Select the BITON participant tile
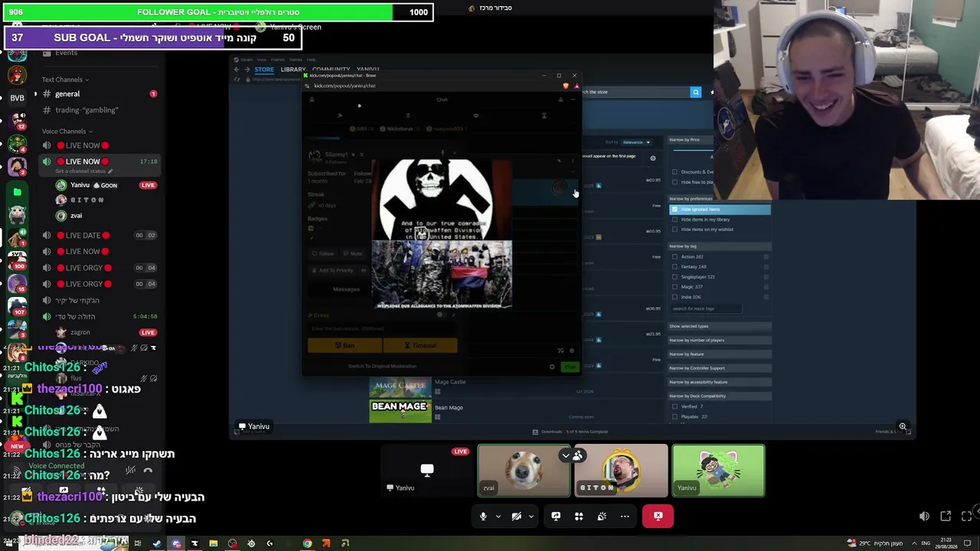The image size is (980, 551). pos(622,471)
